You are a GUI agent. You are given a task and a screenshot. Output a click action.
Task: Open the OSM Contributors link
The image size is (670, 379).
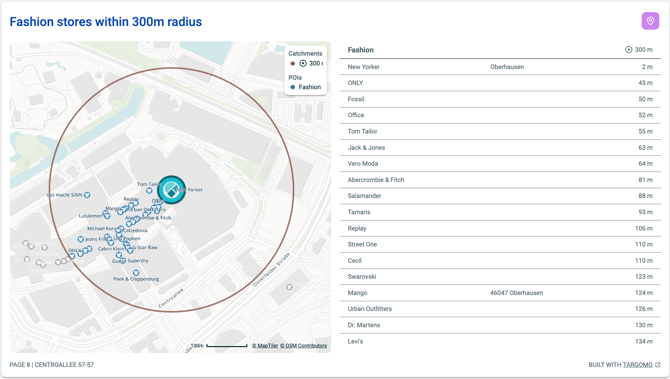[303, 346]
